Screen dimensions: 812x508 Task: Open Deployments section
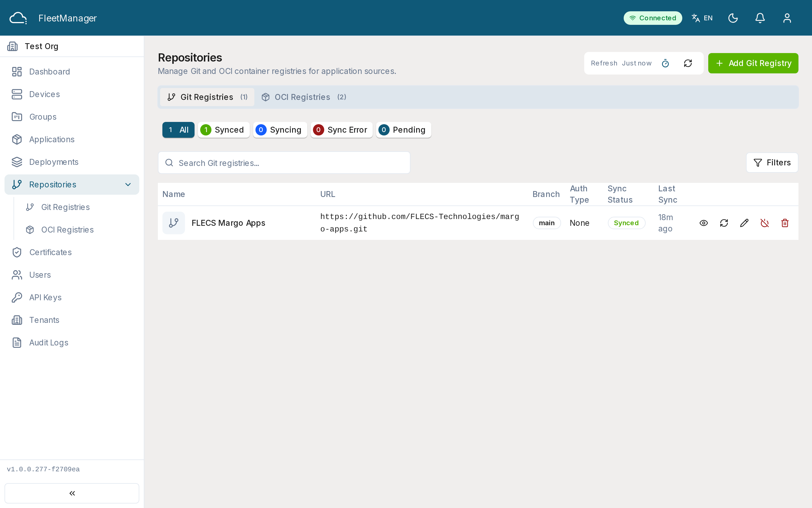pyautogui.click(x=72, y=162)
